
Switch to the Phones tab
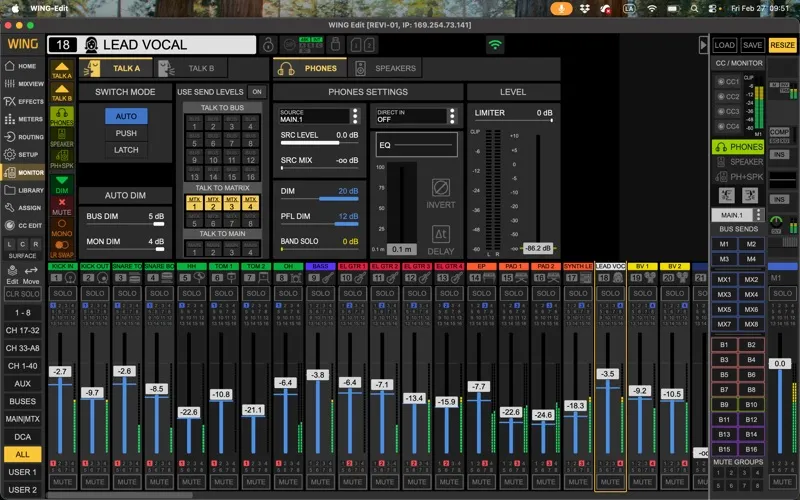[310, 68]
